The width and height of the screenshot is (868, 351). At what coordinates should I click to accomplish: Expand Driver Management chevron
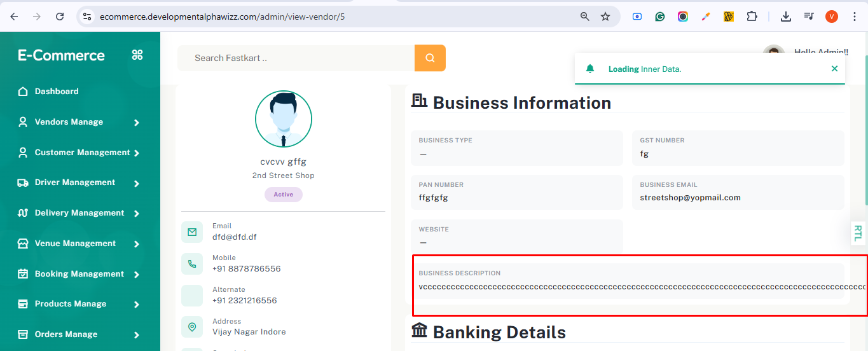[136, 183]
